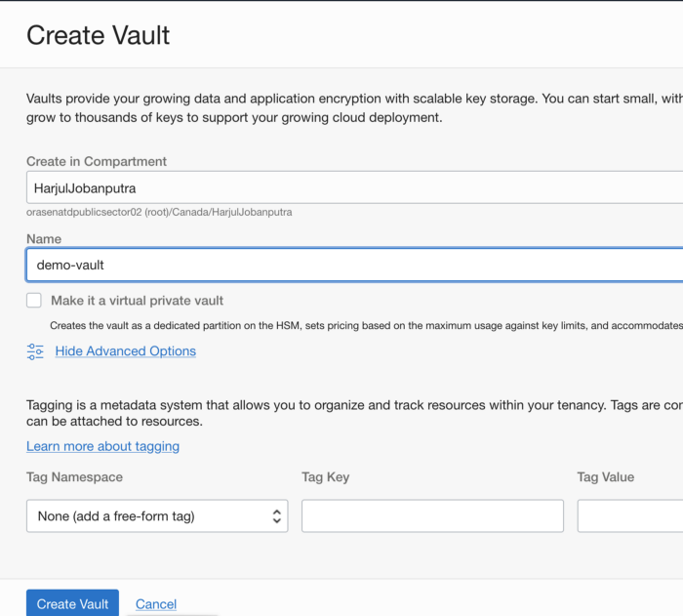
Task: Focus the Name field containing demo-vault
Action: pyautogui.click(x=351, y=265)
